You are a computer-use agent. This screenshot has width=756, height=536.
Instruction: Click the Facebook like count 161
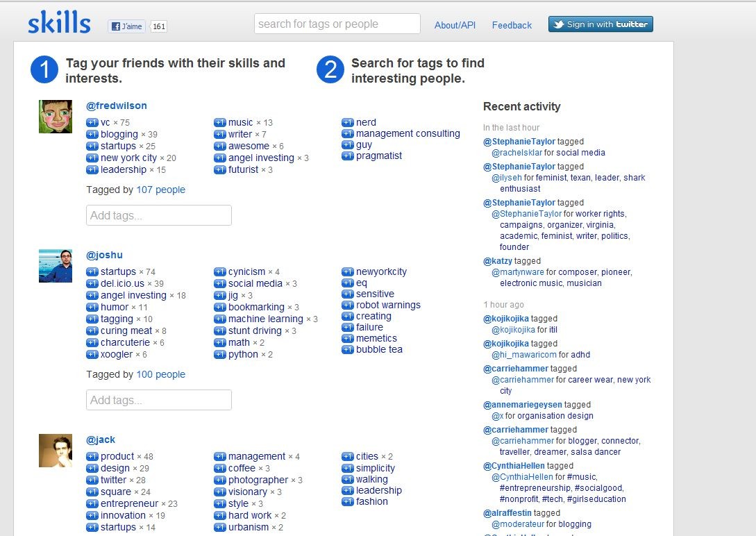click(x=158, y=26)
